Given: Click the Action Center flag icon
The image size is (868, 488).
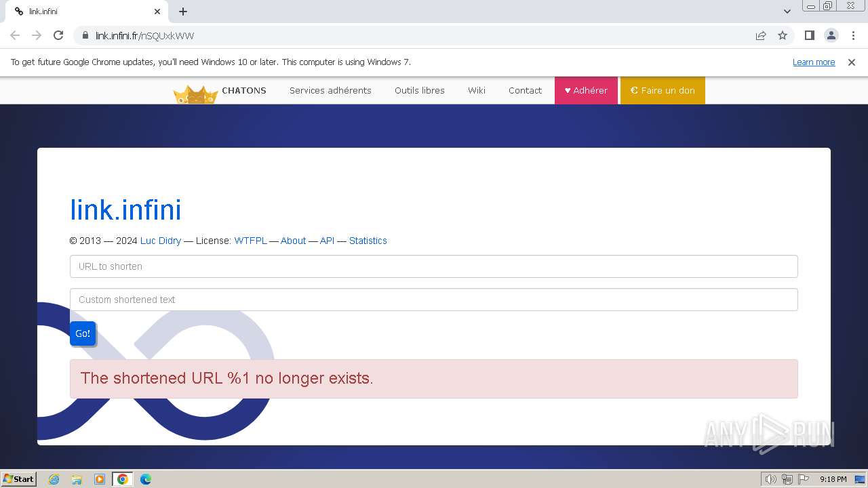Looking at the screenshot, I should [x=804, y=479].
